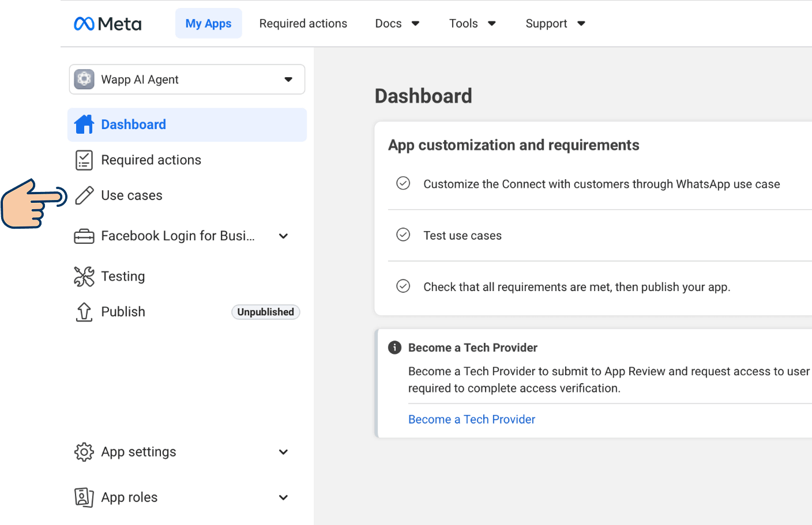The height and width of the screenshot is (525, 812).
Task: Open App roles in the sidebar
Action: [x=129, y=497]
